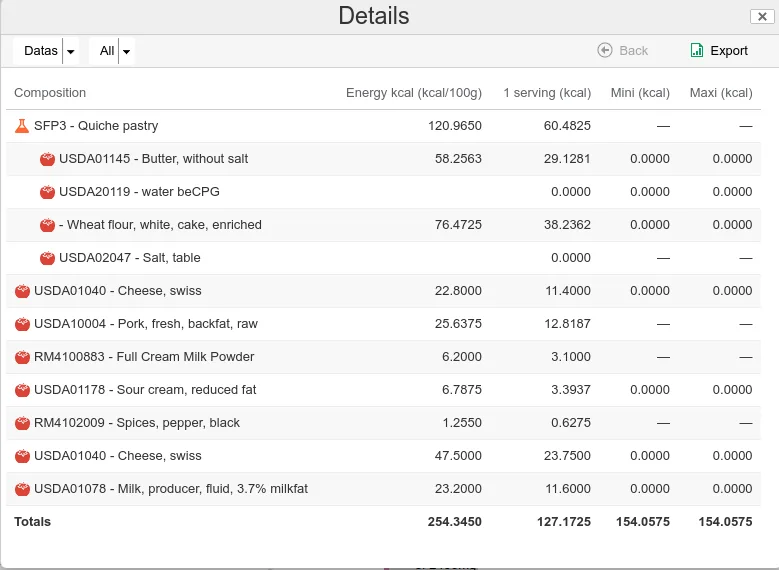Viewport: 779px width, 570px height.
Task: Select RM4100883 - Full Cream Milk Powder
Action: 144,357
